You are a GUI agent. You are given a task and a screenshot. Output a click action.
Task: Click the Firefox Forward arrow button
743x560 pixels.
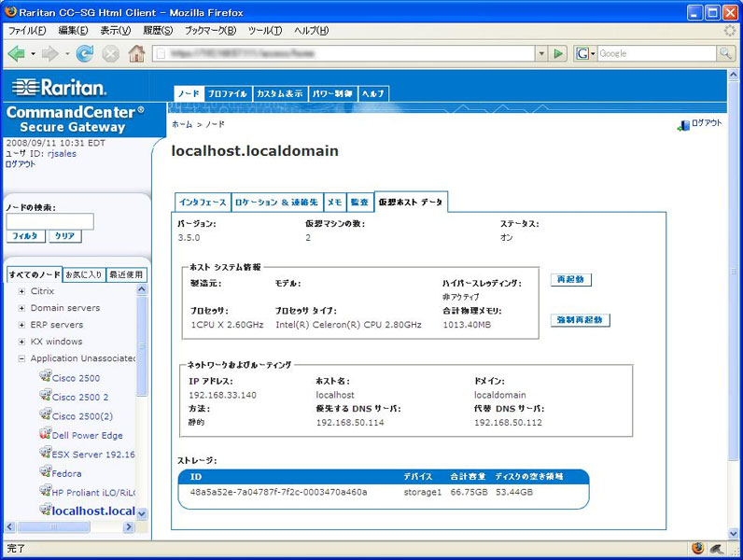[x=50, y=53]
